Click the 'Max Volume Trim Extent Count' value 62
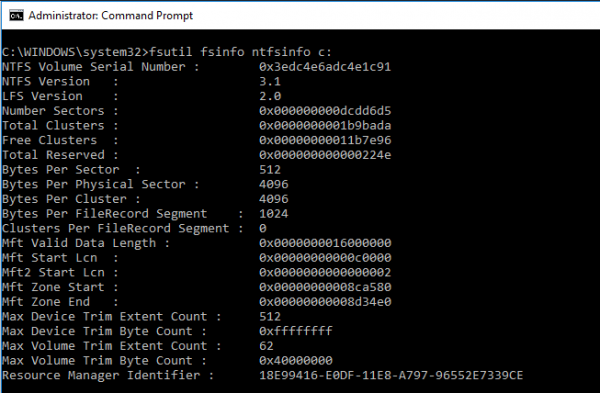Screen dimensions: 600x393 [266, 346]
